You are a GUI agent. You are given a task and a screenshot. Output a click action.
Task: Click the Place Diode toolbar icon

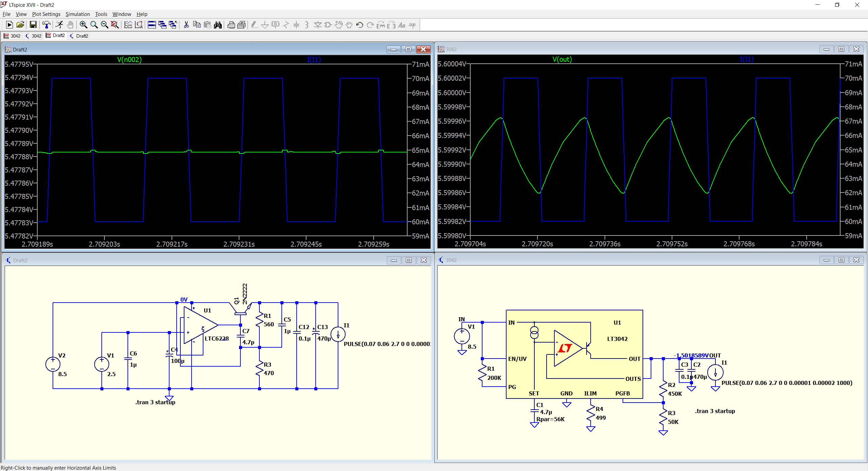[x=318, y=25]
